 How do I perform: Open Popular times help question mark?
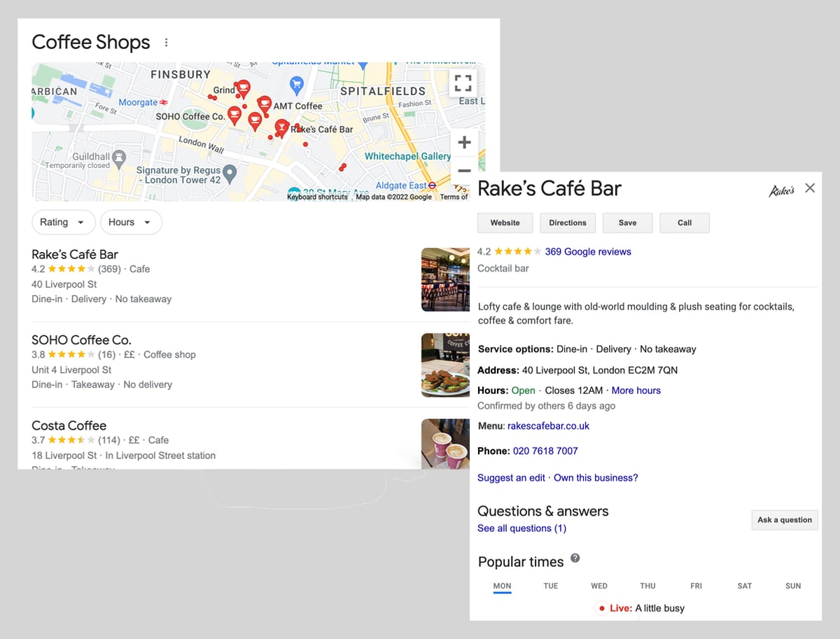[575, 558]
